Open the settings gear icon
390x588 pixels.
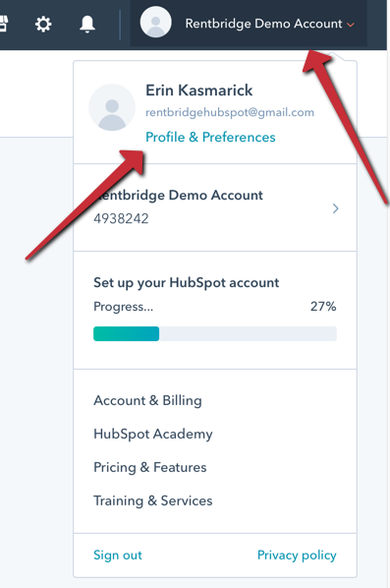43,25
